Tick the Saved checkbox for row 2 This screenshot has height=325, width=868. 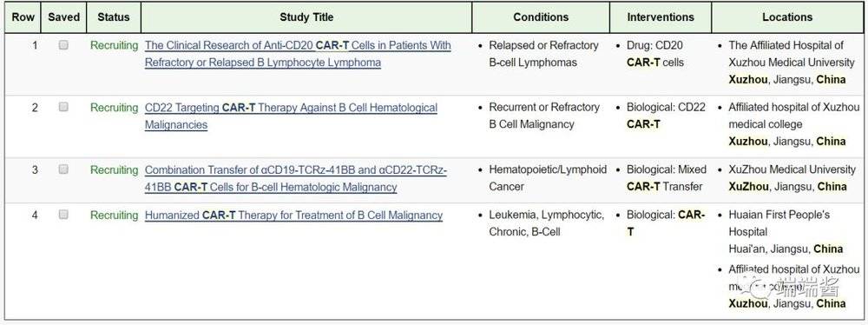click(x=63, y=107)
